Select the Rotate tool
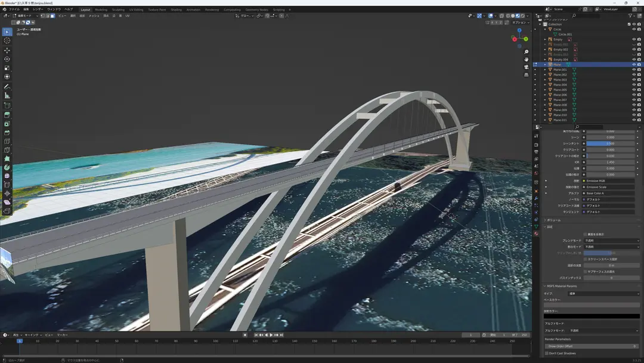The height and width of the screenshot is (363, 644). 7,59
